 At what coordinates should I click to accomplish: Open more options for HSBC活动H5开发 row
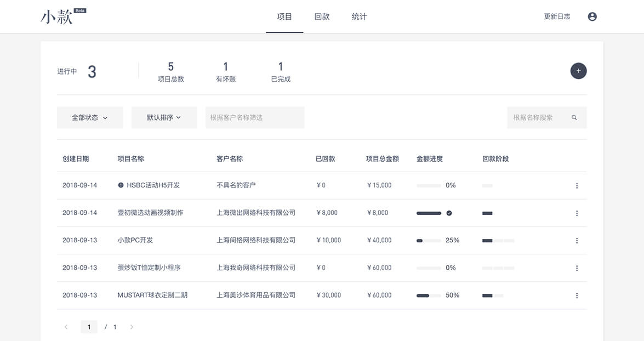(577, 186)
